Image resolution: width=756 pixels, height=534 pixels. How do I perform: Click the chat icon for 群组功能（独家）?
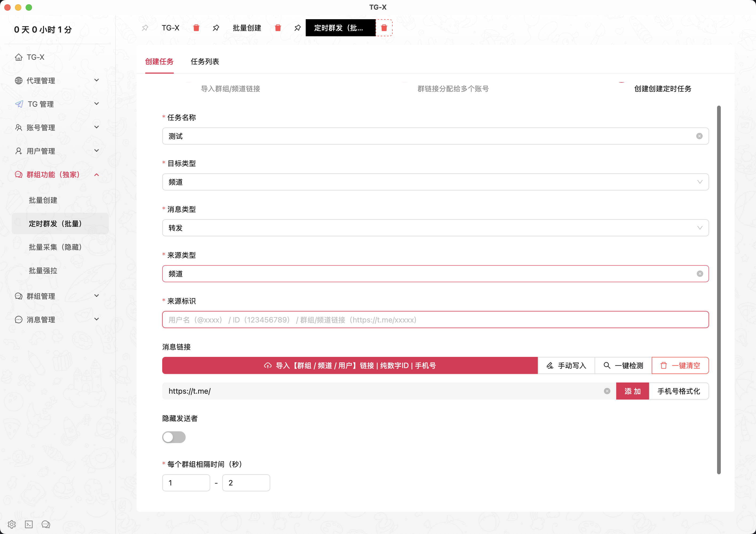tap(19, 174)
